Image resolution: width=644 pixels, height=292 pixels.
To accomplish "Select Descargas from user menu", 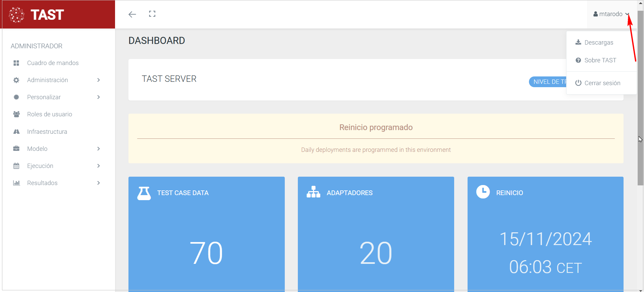I will [x=598, y=43].
